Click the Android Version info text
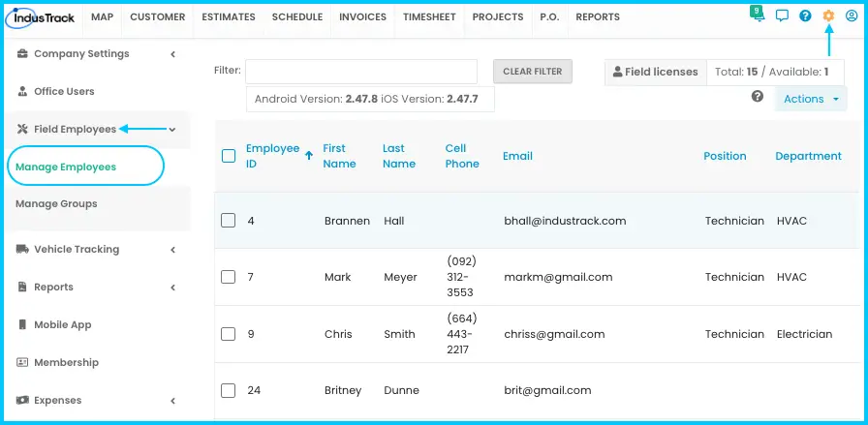868x425 pixels. click(x=366, y=99)
